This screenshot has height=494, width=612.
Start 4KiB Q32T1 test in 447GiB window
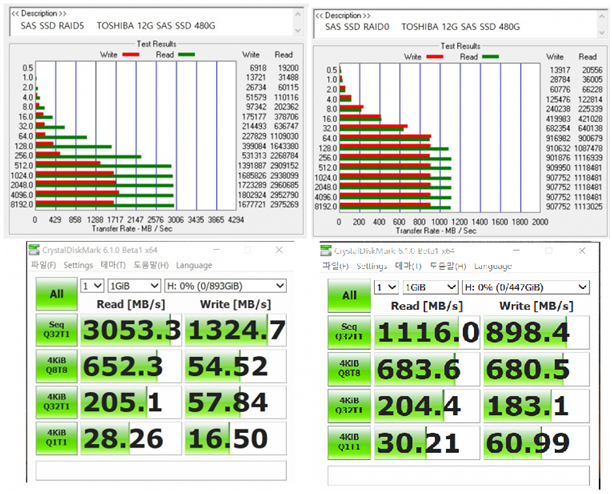(x=349, y=406)
